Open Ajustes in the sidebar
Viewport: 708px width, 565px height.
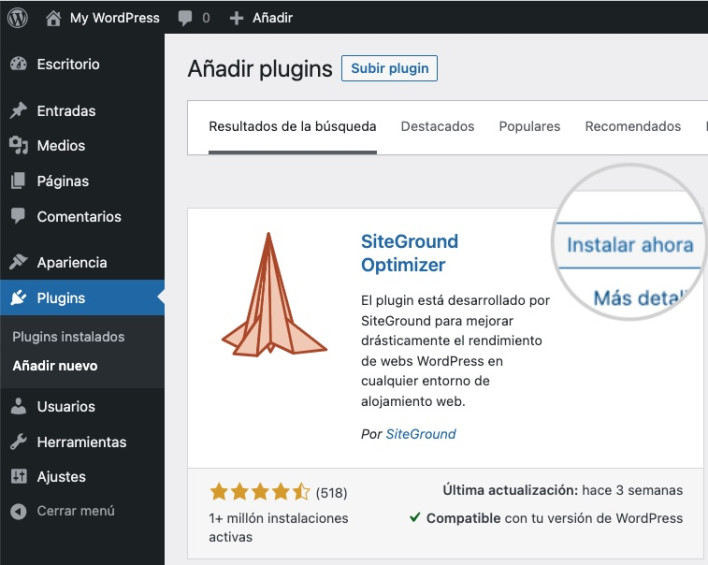[61, 477]
